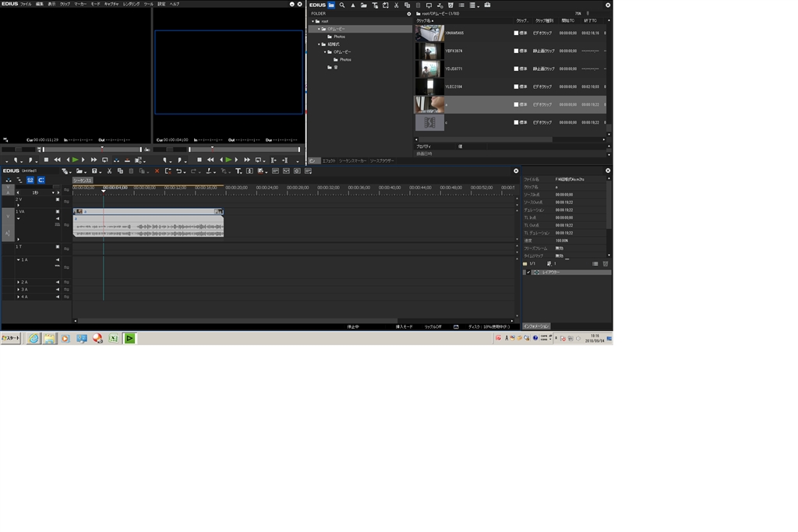
Task: Open Windows スタート button
Action: 10,338
